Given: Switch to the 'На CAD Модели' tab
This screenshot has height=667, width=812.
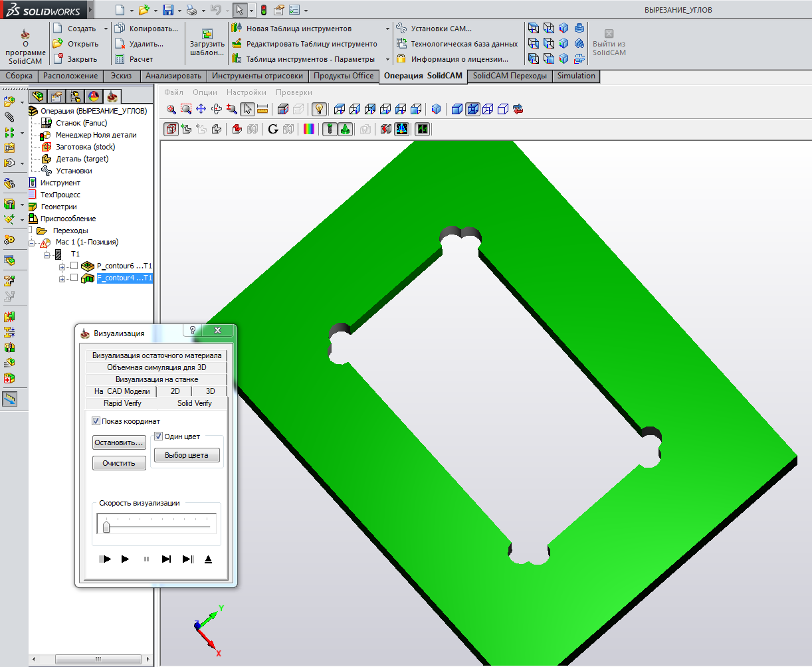Looking at the screenshot, I should [122, 391].
